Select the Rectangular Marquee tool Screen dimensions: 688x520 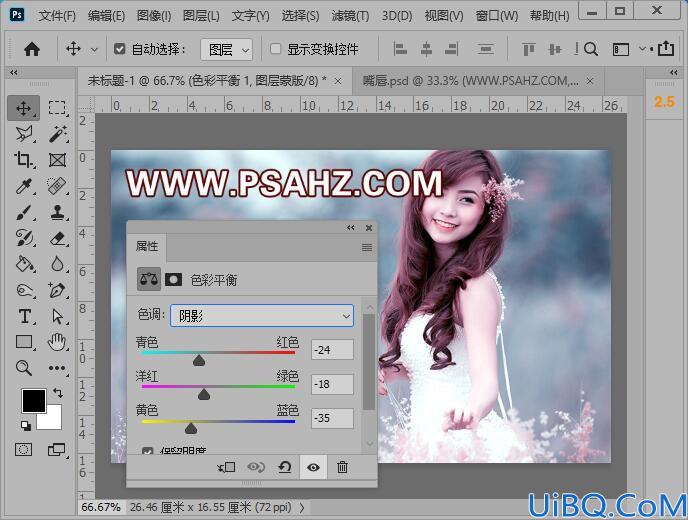pyautogui.click(x=57, y=108)
